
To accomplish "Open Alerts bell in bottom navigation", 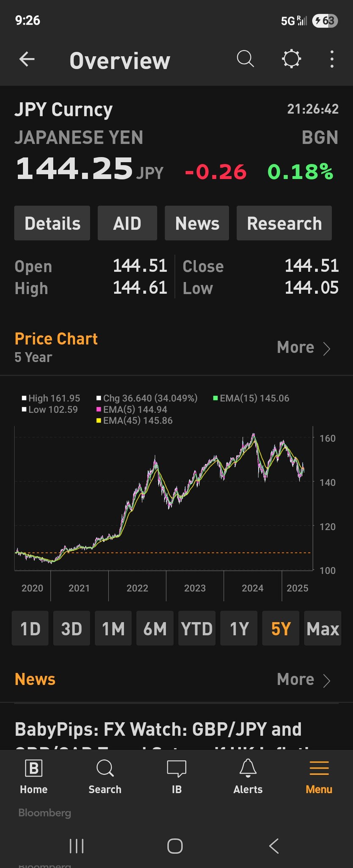I will 248,776.
